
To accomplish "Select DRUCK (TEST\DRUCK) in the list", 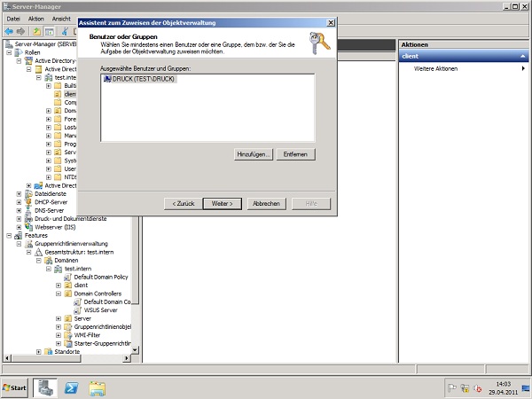I will coord(139,79).
